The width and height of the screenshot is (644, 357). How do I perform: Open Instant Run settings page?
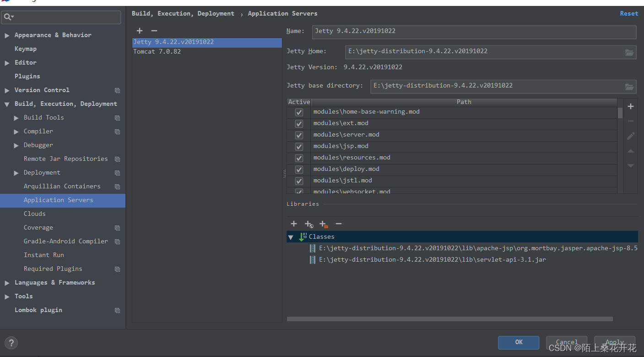pyautogui.click(x=44, y=255)
